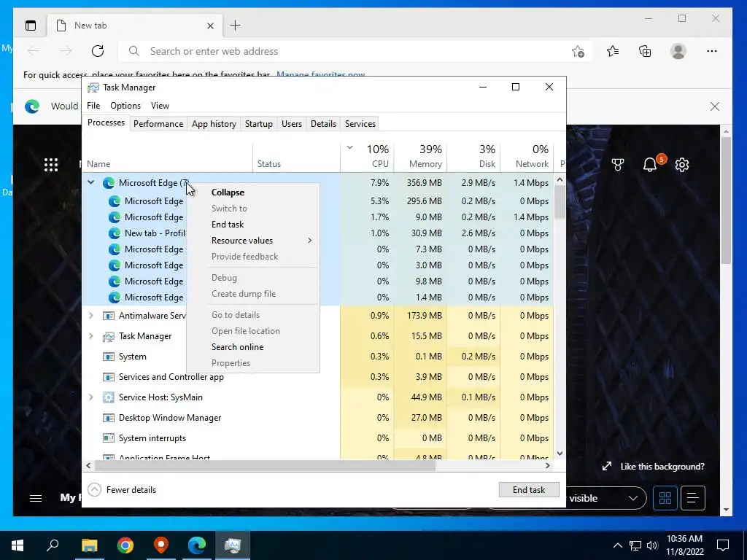This screenshot has height=560, width=747.
Task: Click Task Manager taskbar icon
Action: (233, 545)
